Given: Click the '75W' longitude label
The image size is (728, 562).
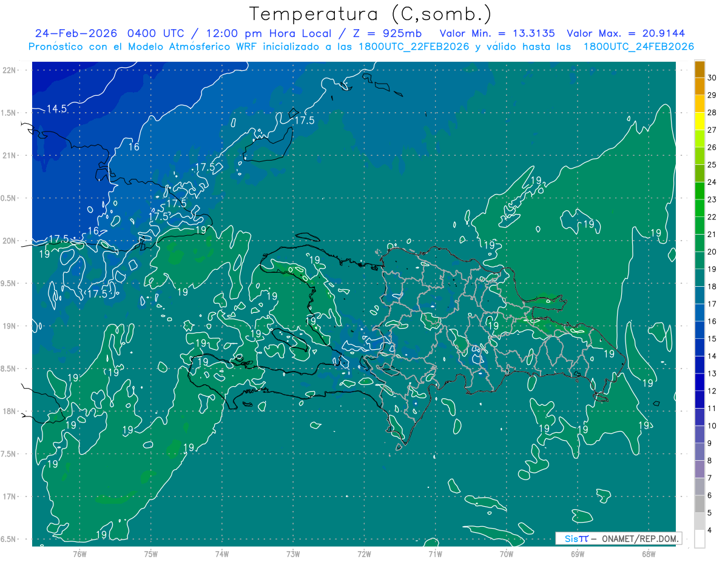Looking at the screenshot, I should pos(150,554).
